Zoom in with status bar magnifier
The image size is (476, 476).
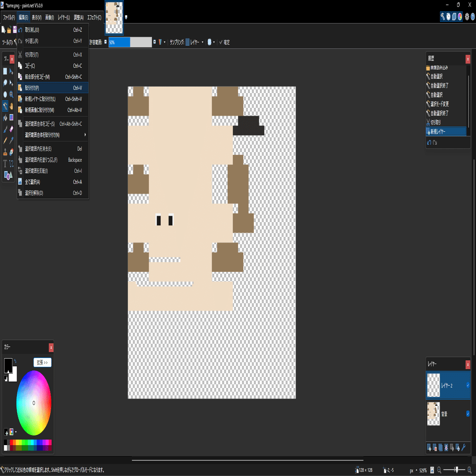point(470,470)
